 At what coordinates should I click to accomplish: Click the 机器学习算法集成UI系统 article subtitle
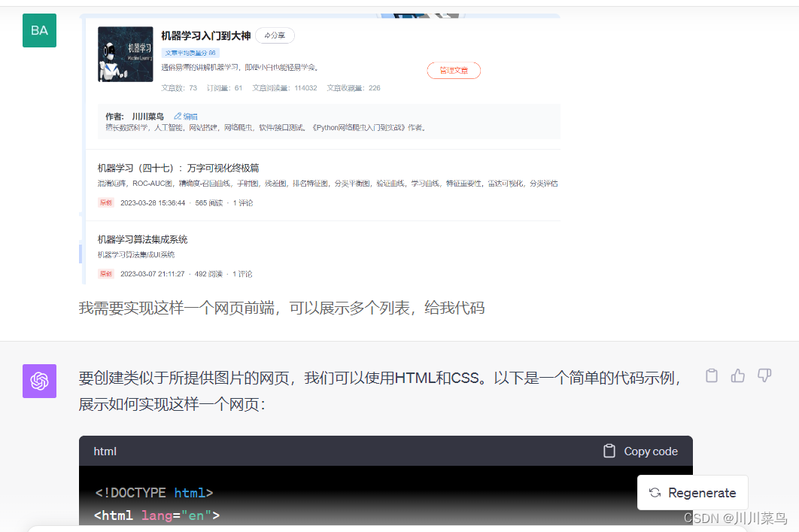click(x=136, y=254)
